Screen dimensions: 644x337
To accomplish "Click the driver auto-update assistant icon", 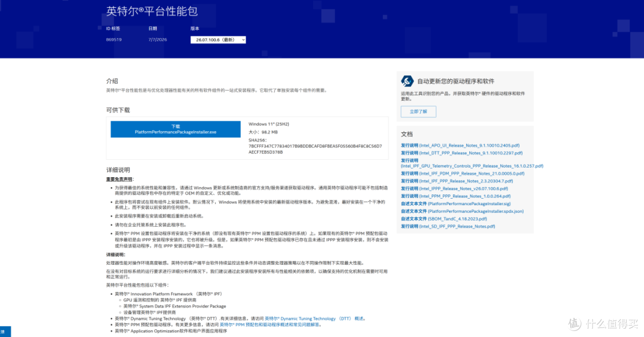I will (x=407, y=81).
